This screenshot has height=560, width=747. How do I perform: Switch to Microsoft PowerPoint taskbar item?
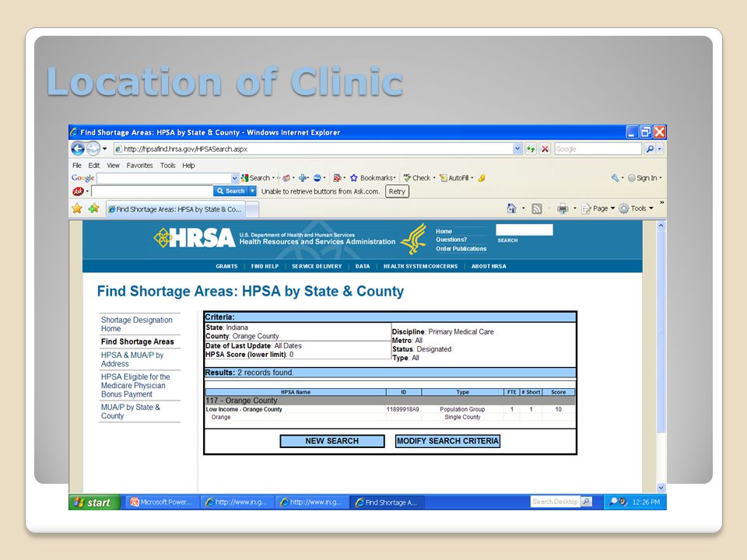pos(162,502)
